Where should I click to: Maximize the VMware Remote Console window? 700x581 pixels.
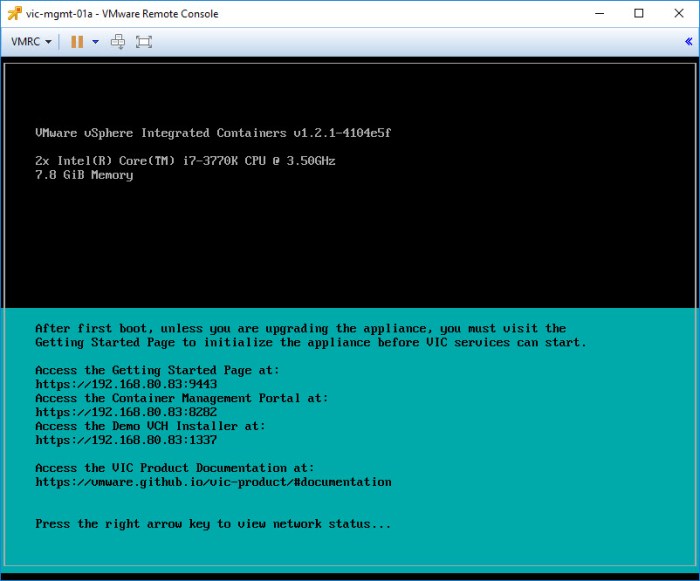tap(639, 14)
